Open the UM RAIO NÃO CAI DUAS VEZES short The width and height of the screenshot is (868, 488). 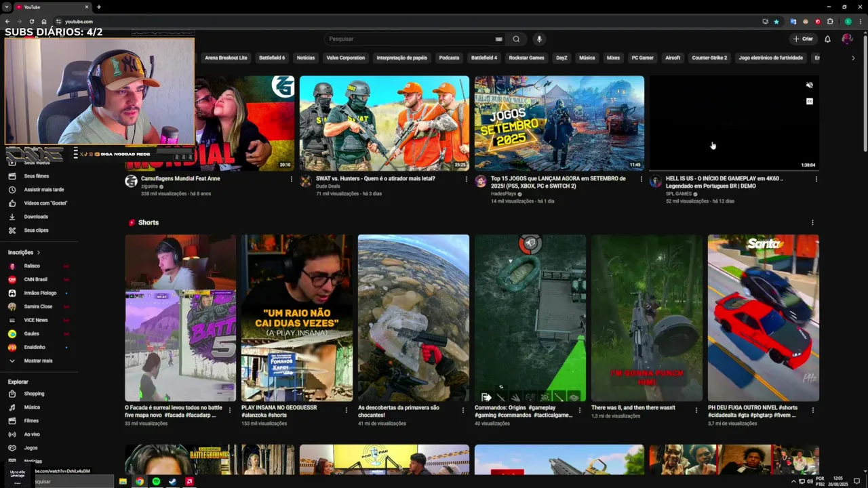coord(297,318)
